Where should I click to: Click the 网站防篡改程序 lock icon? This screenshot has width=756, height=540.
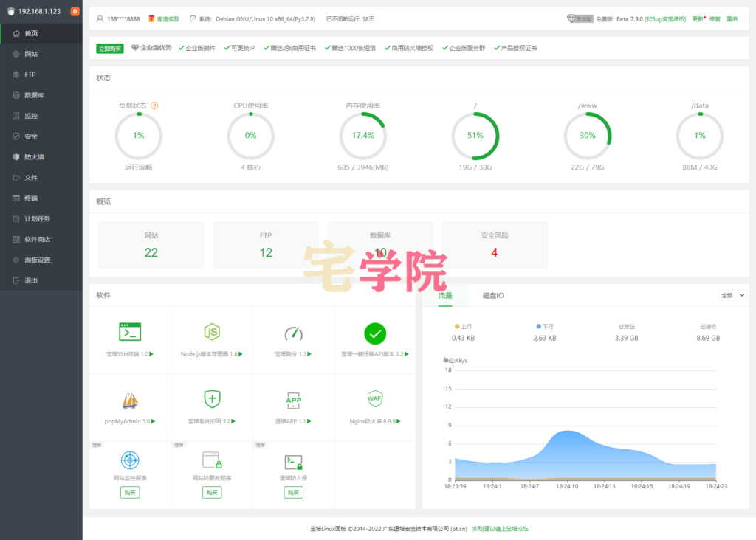212,460
